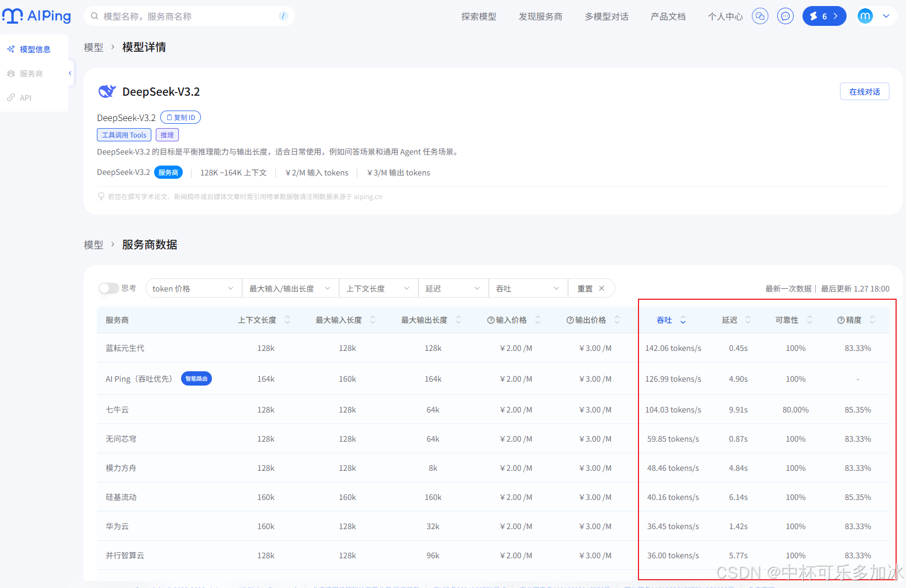This screenshot has height=588, width=906.
Task: Expand the account dropdown chevron
Action: (x=886, y=16)
